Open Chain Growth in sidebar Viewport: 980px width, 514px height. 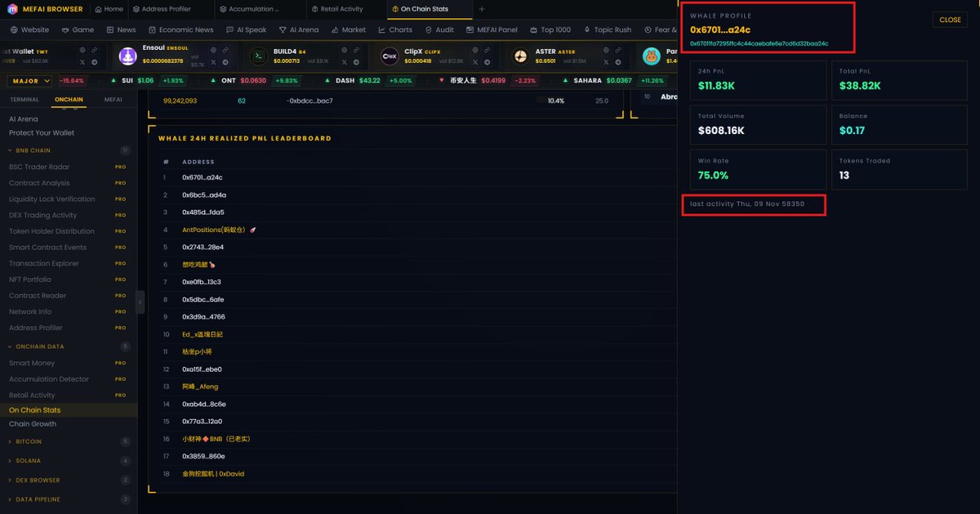(x=33, y=424)
